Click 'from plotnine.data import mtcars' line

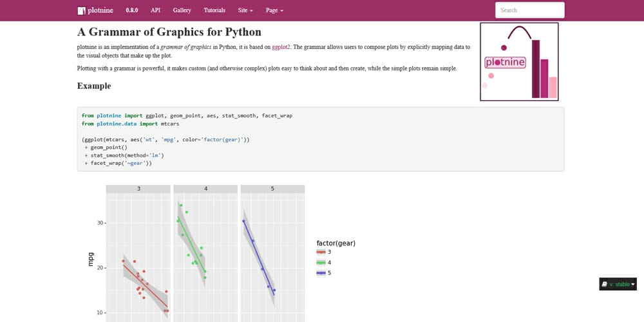click(130, 124)
